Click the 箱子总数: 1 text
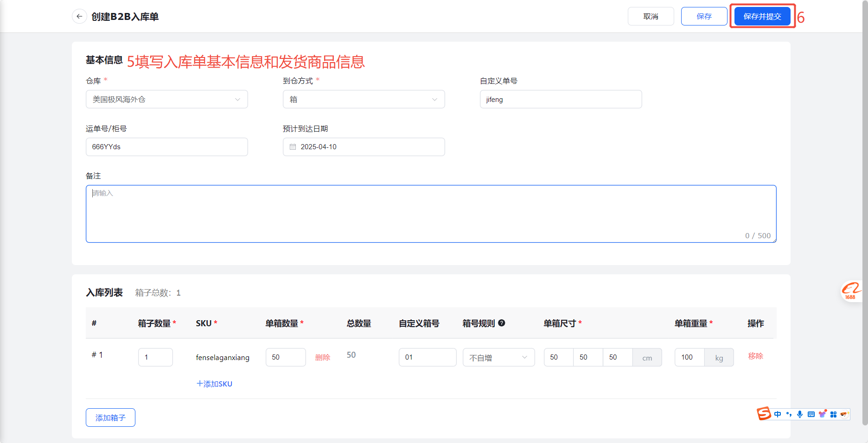 point(158,293)
